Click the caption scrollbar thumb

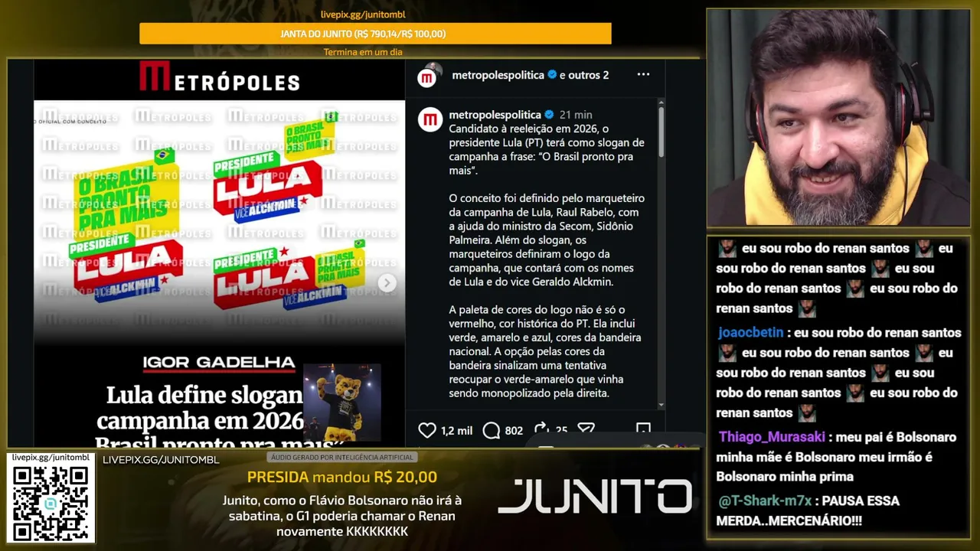(x=661, y=131)
